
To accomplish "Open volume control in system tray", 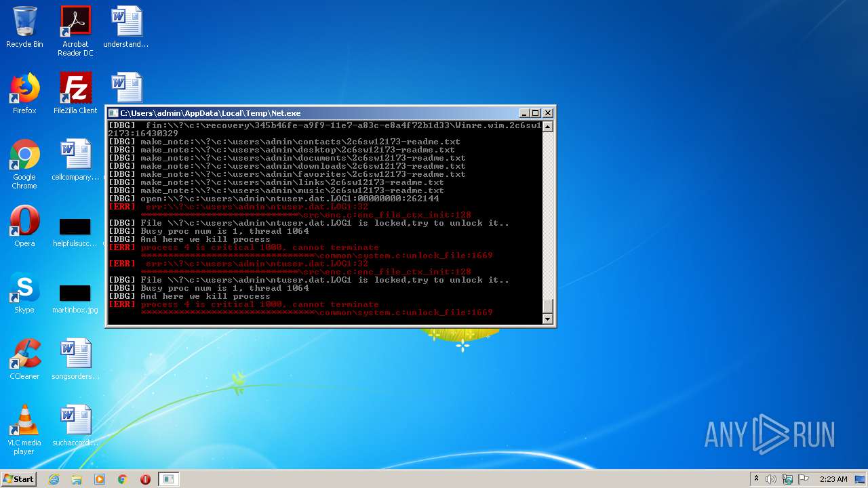I will click(x=771, y=479).
